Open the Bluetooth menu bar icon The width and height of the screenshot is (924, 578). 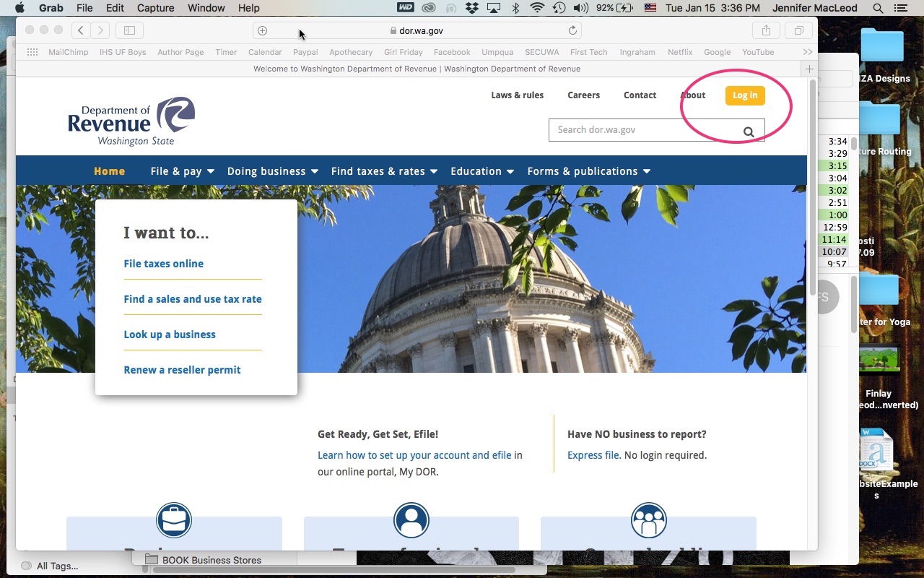(515, 8)
